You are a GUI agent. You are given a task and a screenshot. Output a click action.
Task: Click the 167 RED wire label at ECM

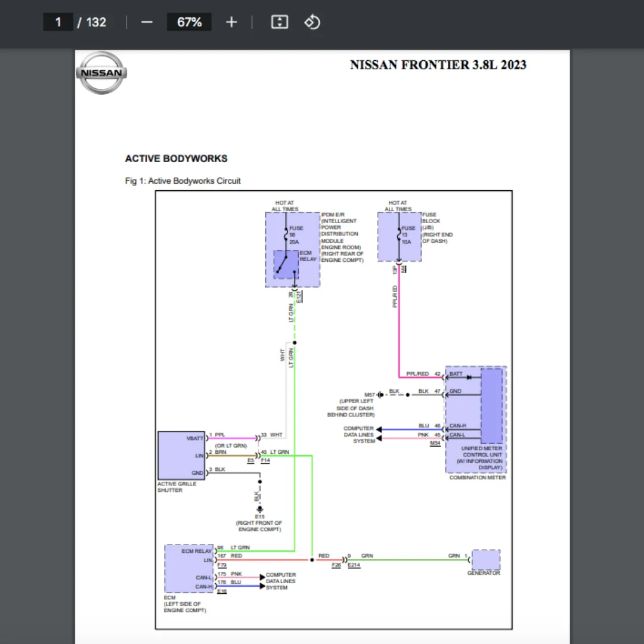pyautogui.click(x=230, y=556)
